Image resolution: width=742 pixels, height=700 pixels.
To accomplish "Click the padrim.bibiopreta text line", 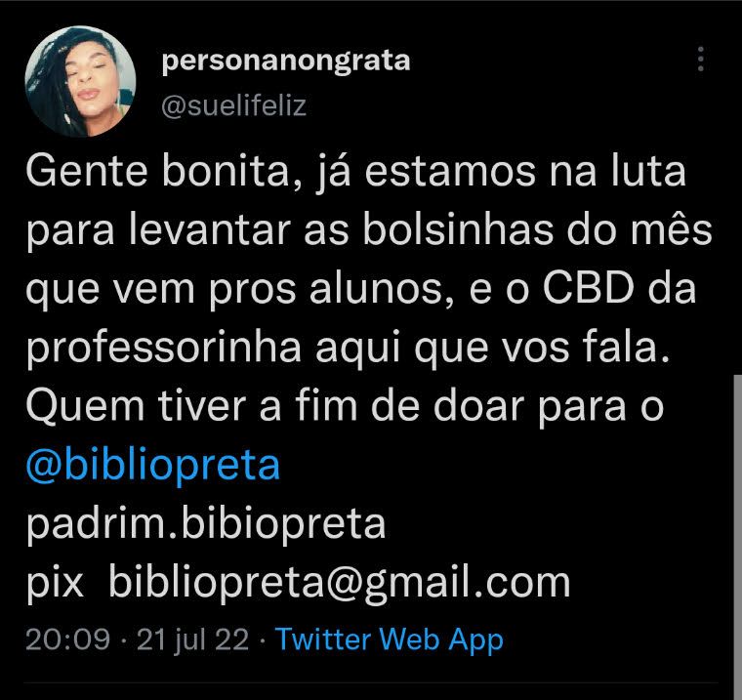I will tap(206, 524).
